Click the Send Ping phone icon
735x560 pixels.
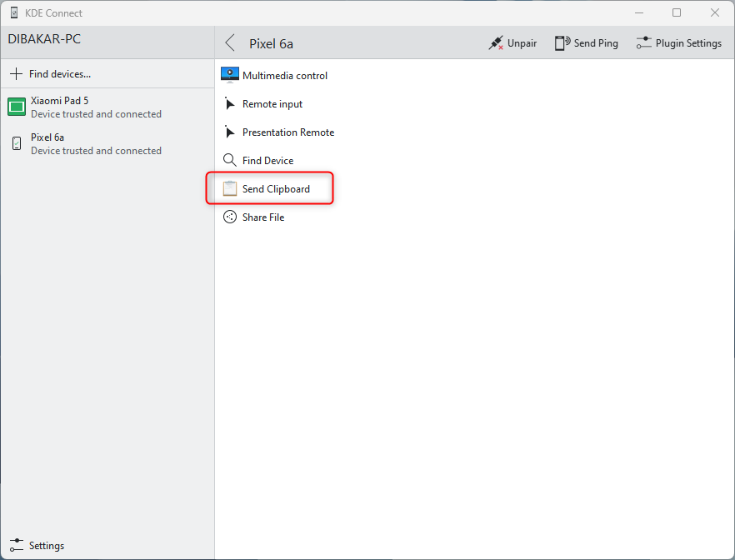562,43
